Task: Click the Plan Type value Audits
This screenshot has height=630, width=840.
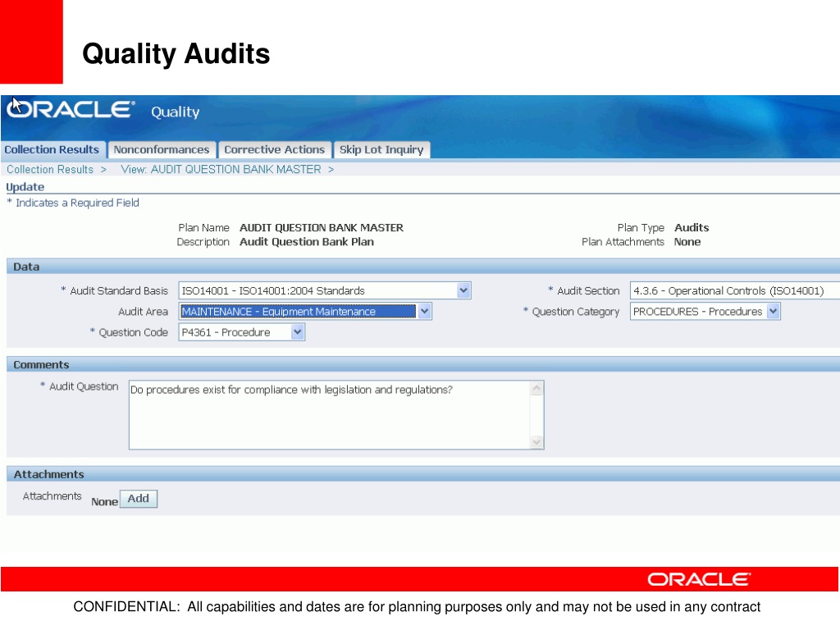Action: coord(691,228)
